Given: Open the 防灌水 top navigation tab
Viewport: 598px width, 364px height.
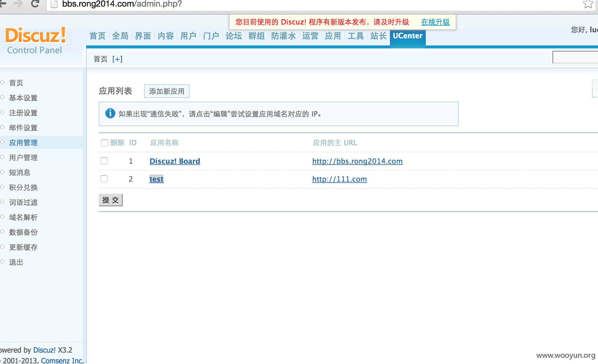Looking at the screenshot, I should (x=283, y=36).
